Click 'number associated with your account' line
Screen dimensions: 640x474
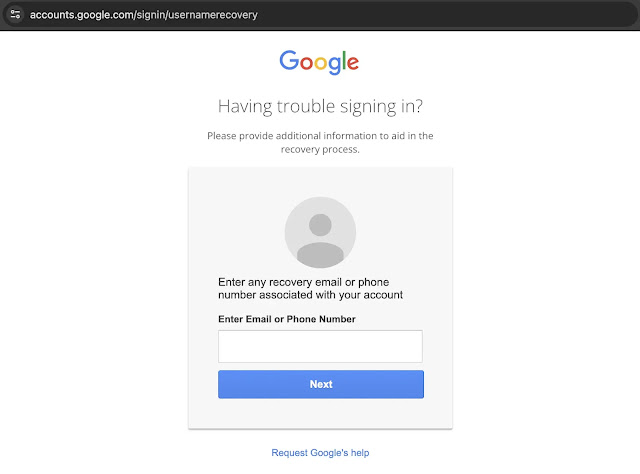[x=310, y=295]
